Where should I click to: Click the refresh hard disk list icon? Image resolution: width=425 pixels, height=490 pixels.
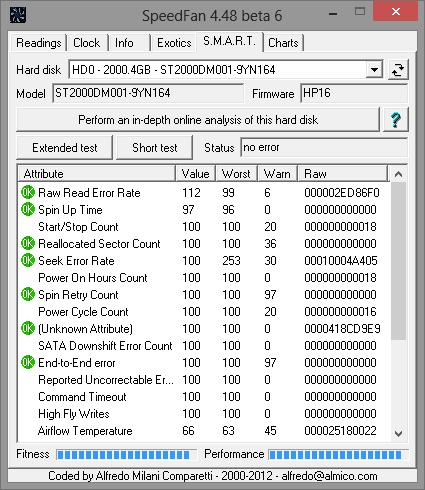pos(398,70)
